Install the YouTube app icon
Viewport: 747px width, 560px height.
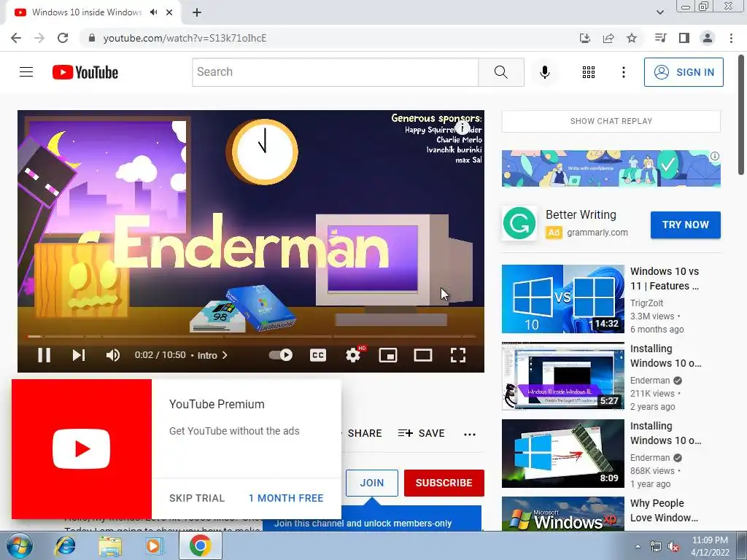point(585,38)
